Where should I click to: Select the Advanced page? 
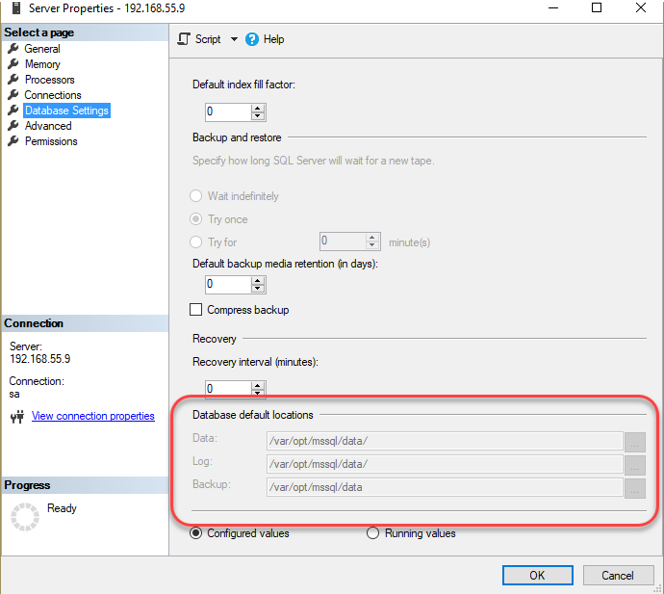click(x=48, y=126)
